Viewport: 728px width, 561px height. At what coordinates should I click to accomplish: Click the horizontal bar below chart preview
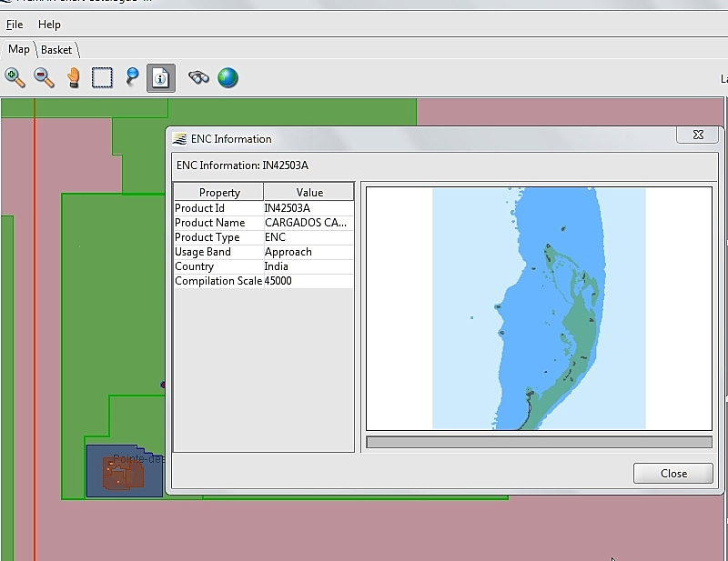point(539,442)
